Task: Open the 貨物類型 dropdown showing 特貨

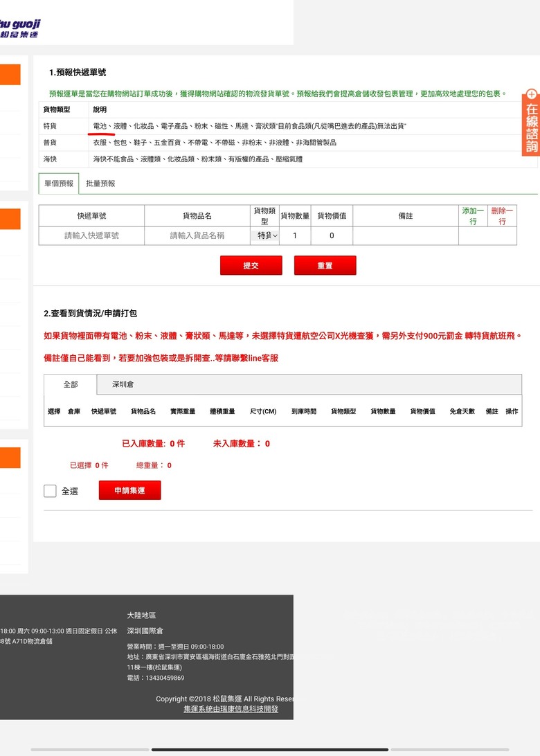Action: click(264, 236)
